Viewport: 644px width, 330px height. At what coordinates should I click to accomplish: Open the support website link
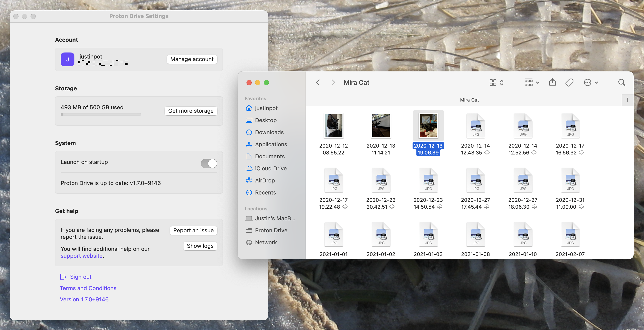(x=82, y=256)
